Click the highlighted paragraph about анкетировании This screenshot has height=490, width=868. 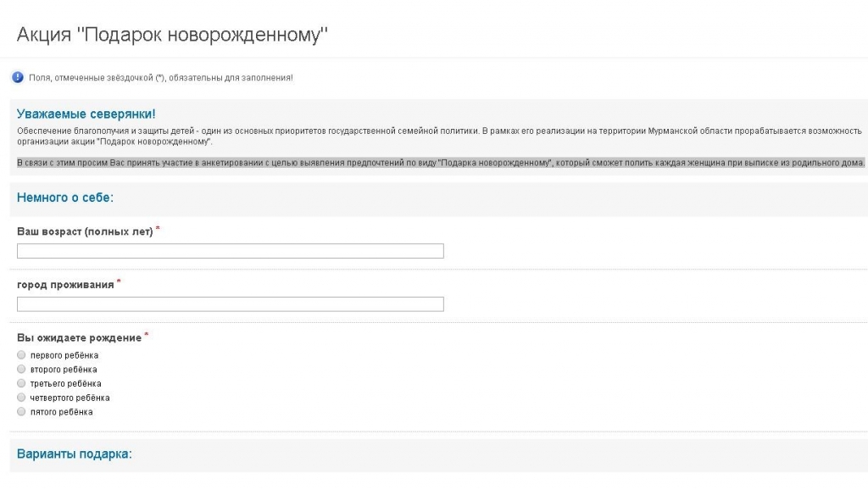(441, 163)
